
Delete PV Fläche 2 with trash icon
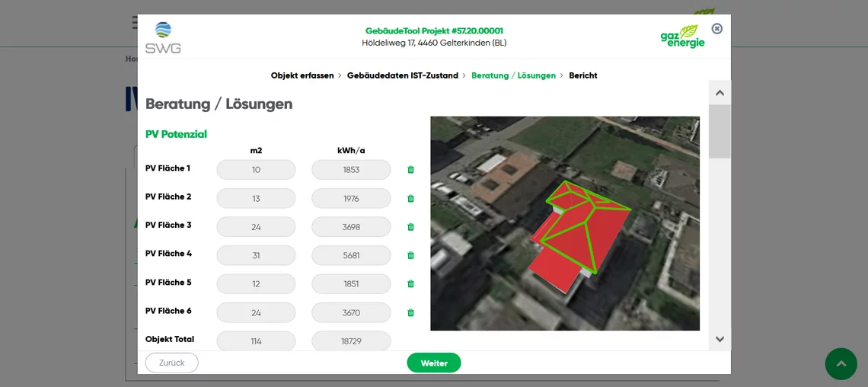tap(410, 198)
